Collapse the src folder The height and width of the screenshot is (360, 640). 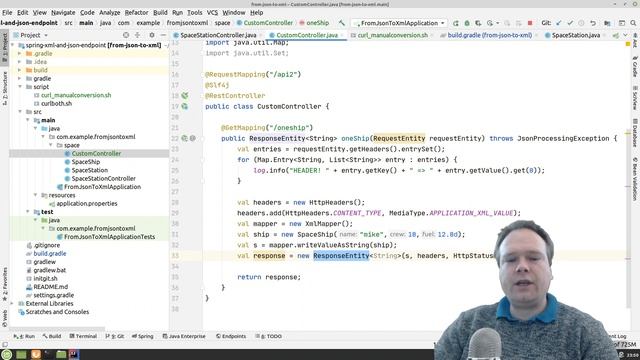[20, 112]
